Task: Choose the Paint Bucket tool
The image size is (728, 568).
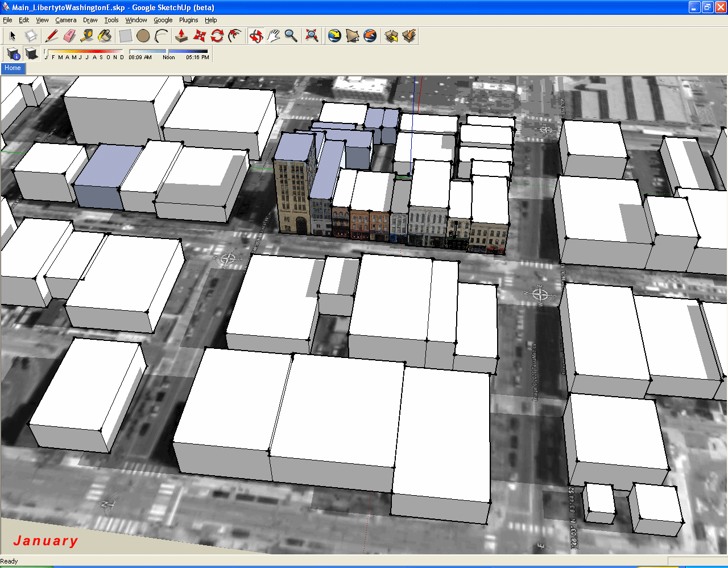Action: (105, 36)
